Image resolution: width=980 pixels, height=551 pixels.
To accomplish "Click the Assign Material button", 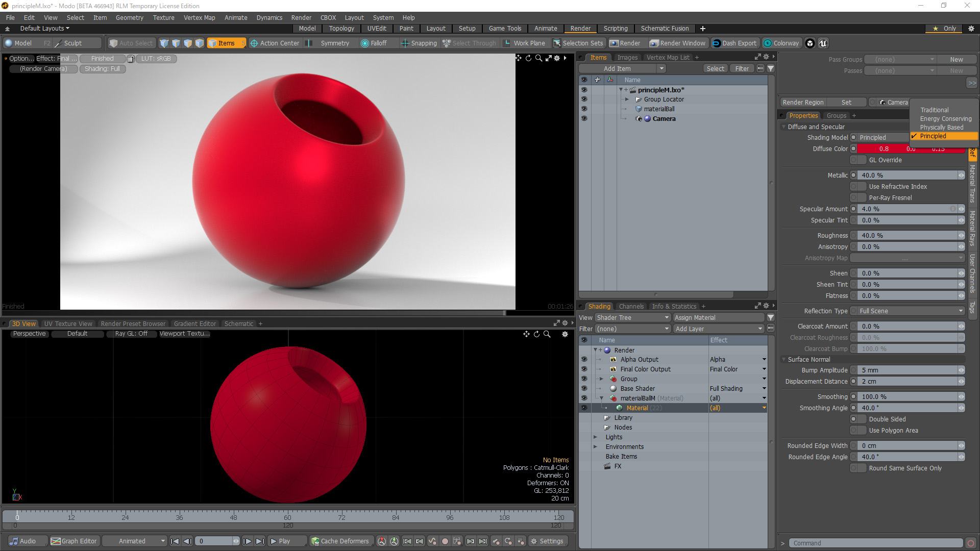I will (718, 317).
